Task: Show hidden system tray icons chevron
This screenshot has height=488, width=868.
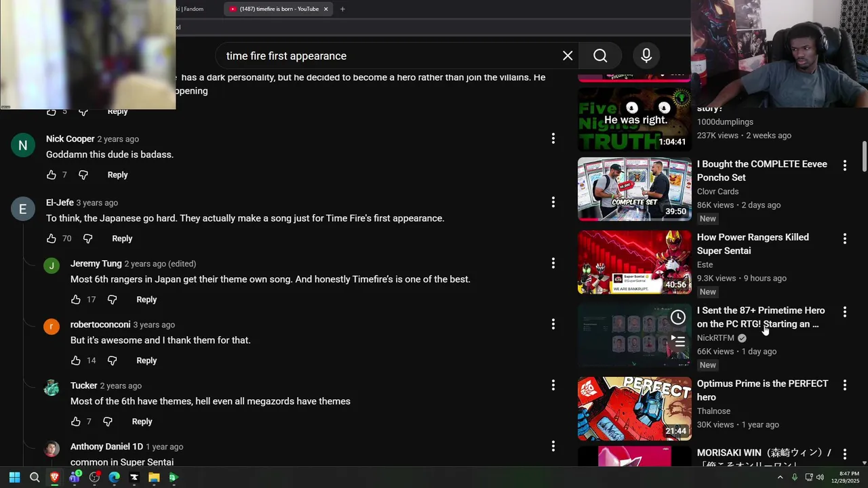Action: [x=780, y=477]
